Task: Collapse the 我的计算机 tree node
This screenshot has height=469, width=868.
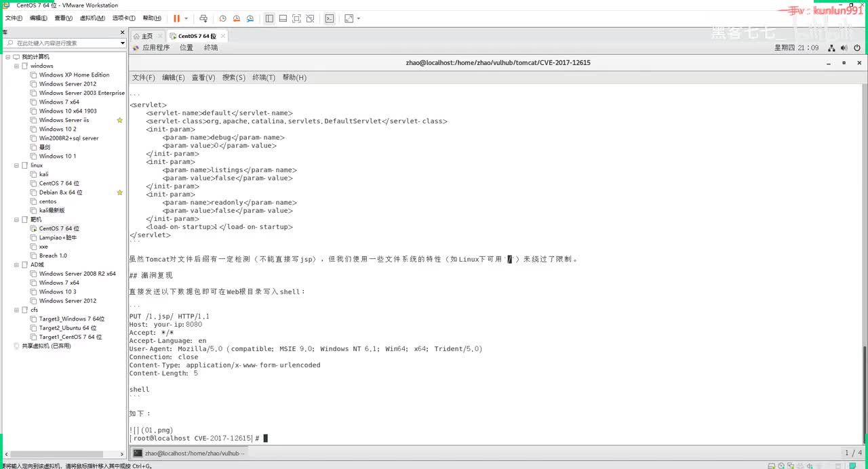Action: pos(7,57)
